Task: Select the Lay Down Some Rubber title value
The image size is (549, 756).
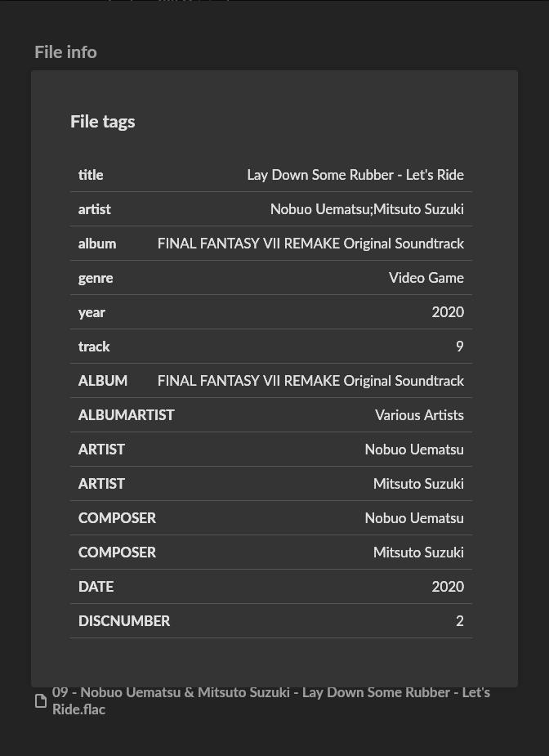Action: click(355, 175)
